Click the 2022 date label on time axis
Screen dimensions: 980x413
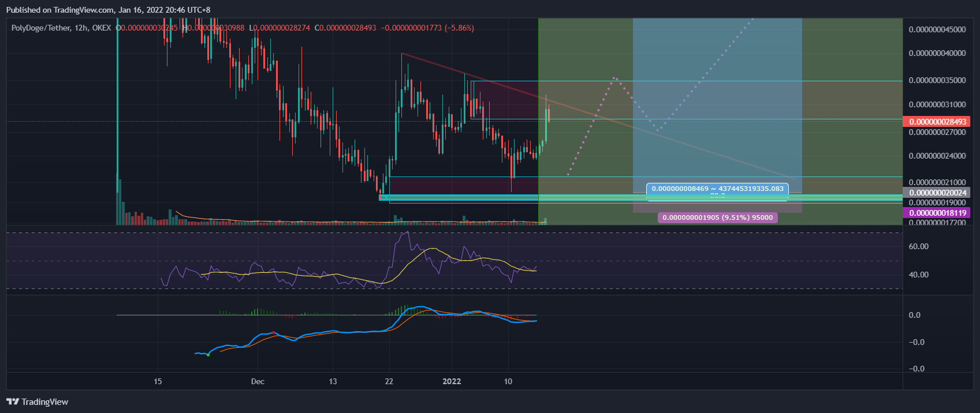pyautogui.click(x=452, y=381)
